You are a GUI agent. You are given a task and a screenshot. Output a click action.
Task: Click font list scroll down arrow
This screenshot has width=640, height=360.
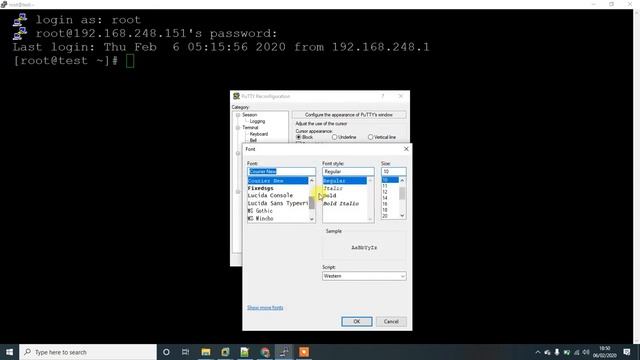(312, 219)
